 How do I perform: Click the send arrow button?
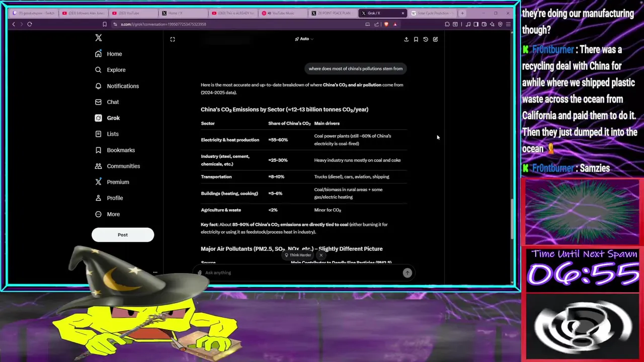pyautogui.click(x=407, y=273)
